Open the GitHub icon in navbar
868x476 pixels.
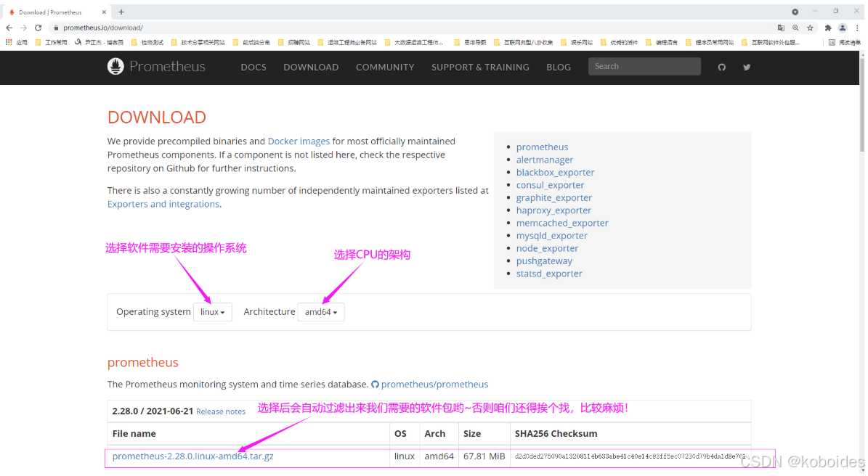(x=721, y=67)
